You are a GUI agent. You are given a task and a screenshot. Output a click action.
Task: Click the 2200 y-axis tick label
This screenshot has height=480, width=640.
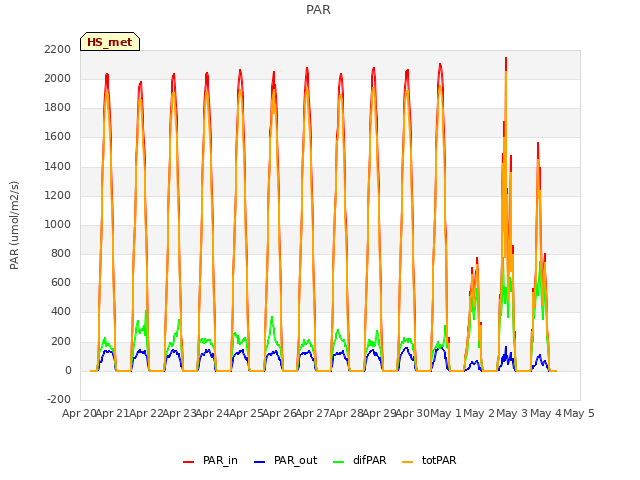(58, 49)
